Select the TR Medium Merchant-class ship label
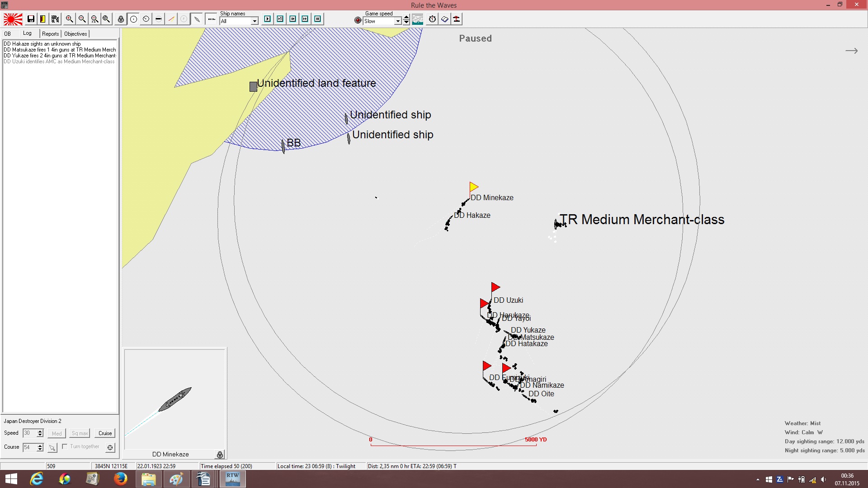This screenshot has width=868, height=488. pos(642,220)
